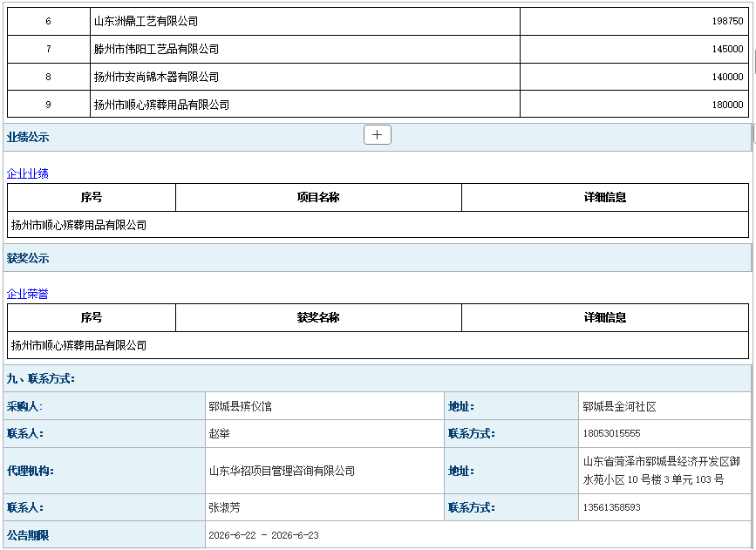756x550 pixels.
Task: Click the notice period 2026-6-22 - 2026-6-23
Action: click(x=263, y=535)
